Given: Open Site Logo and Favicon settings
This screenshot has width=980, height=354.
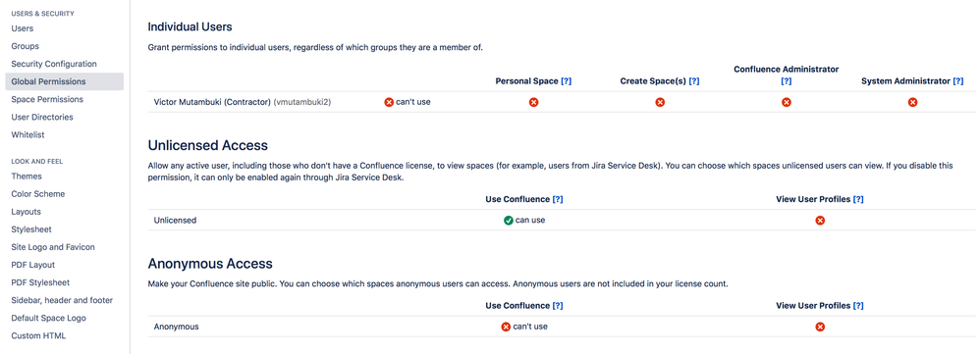Looking at the screenshot, I should pos(53,247).
